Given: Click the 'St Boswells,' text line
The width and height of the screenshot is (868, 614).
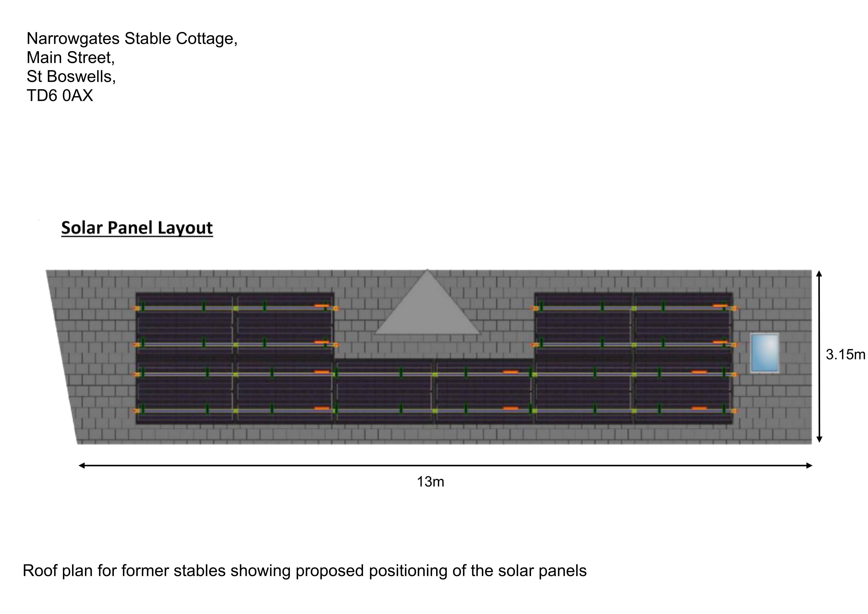Looking at the screenshot, I should pos(71,77).
